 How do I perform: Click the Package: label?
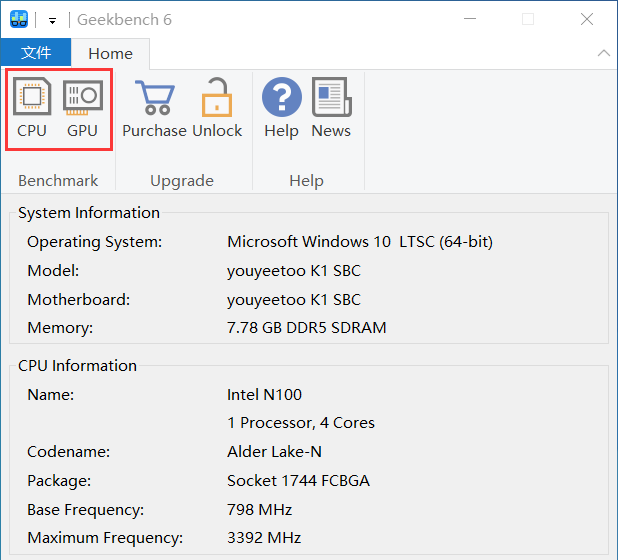(59, 481)
